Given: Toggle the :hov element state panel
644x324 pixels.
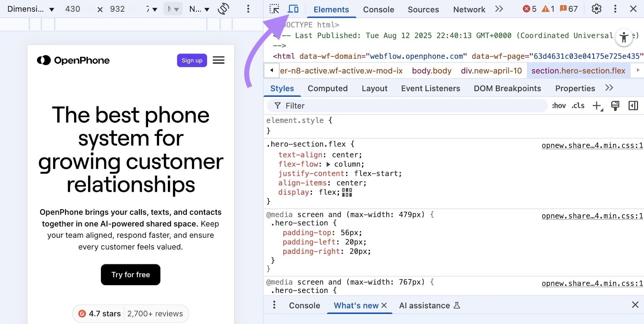Looking at the screenshot, I should click(559, 106).
